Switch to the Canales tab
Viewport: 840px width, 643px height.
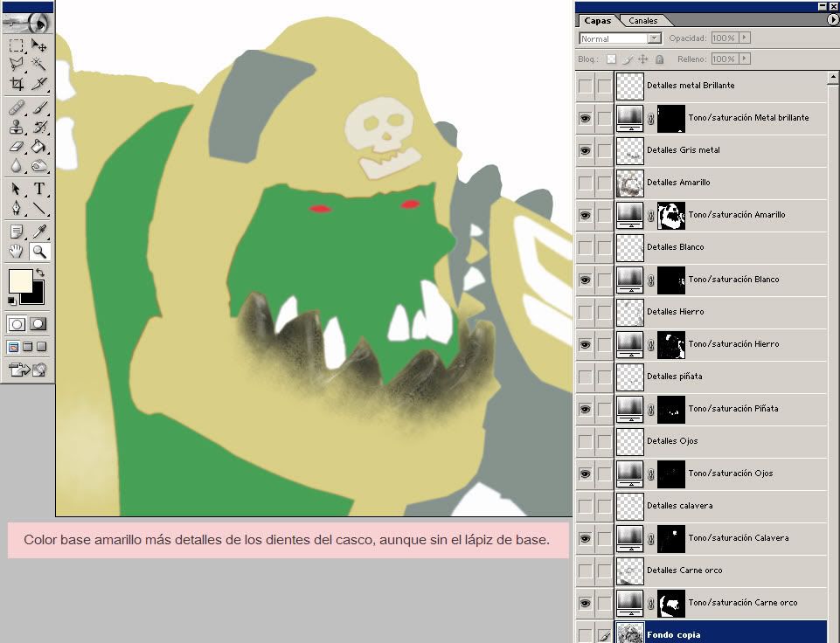click(642, 21)
